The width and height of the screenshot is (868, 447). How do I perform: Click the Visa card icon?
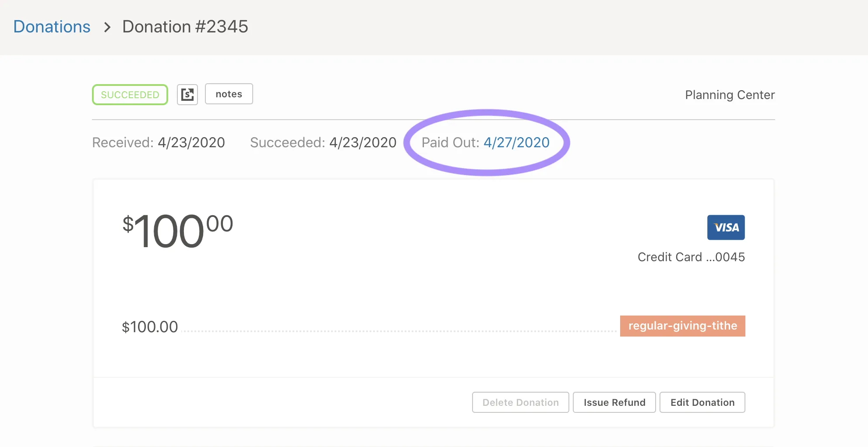point(726,227)
